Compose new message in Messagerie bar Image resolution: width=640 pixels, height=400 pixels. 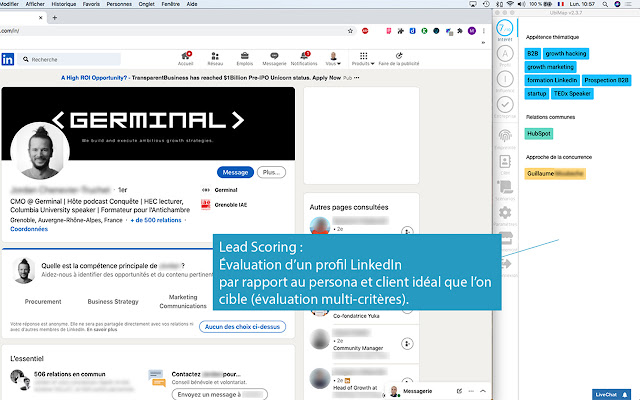(459, 391)
